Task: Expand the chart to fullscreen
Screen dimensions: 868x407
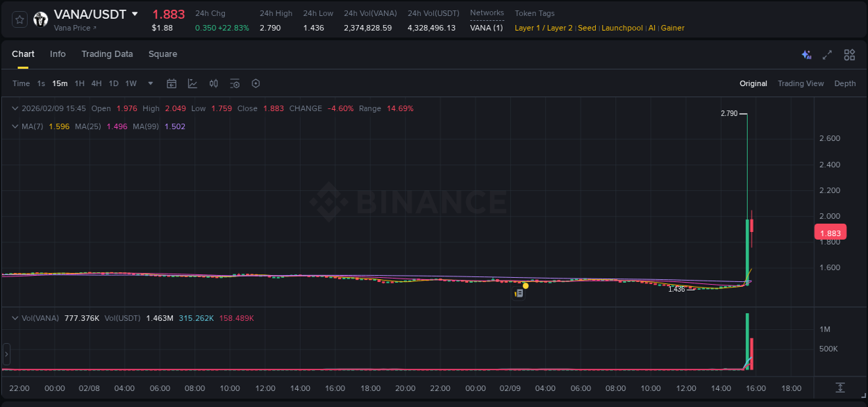Action: 827,54
